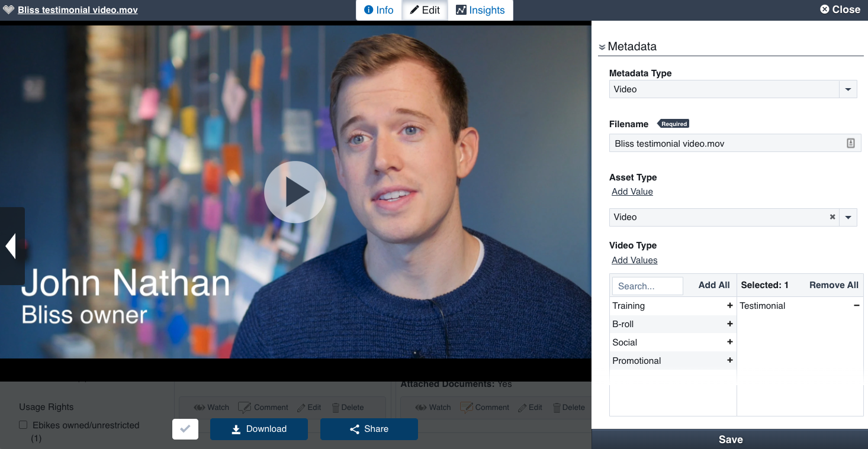The width and height of the screenshot is (868, 449).
Task: Click the icon inside the Filename field
Action: [851, 143]
